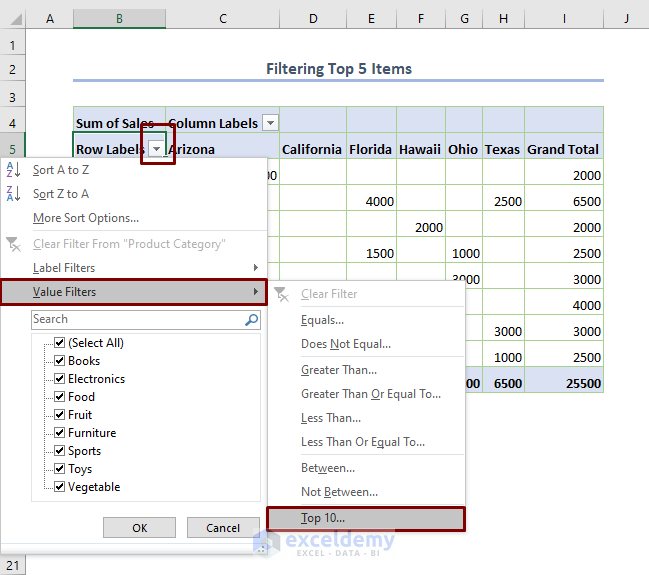Select Less Than Or Equal To...
Image resolution: width=649 pixels, height=575 pixels.
pos(367,442)
